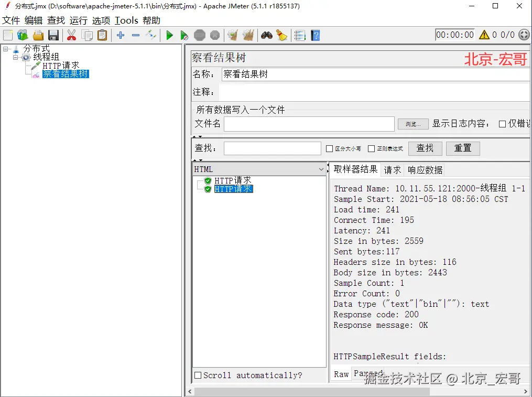Open the 编辑 menu

33,20
